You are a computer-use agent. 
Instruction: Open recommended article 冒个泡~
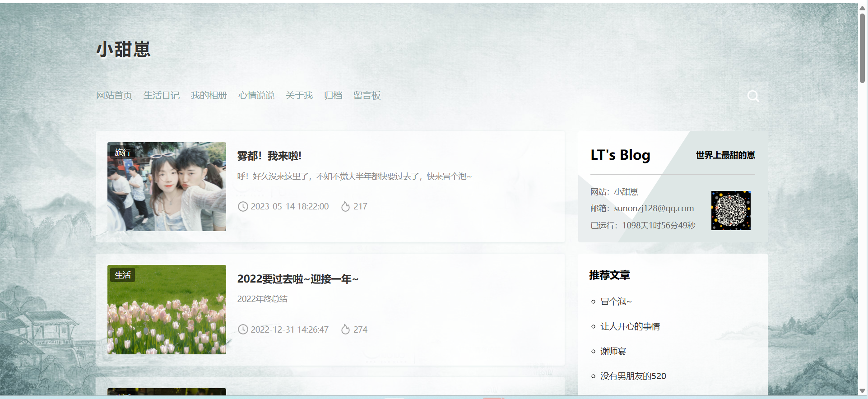point(616,302)
